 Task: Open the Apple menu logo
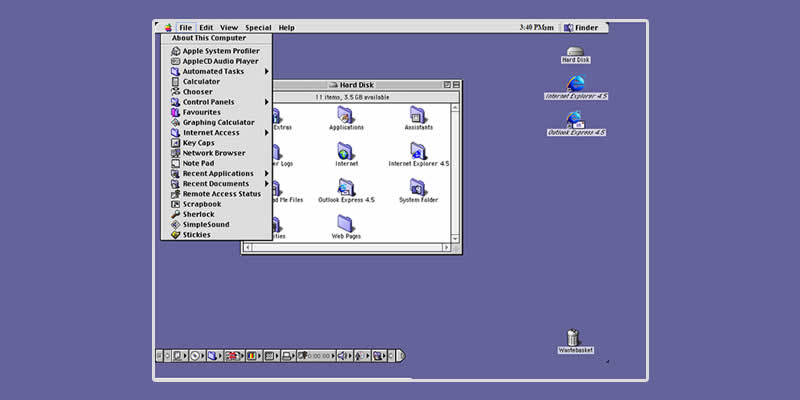[168, 28]
